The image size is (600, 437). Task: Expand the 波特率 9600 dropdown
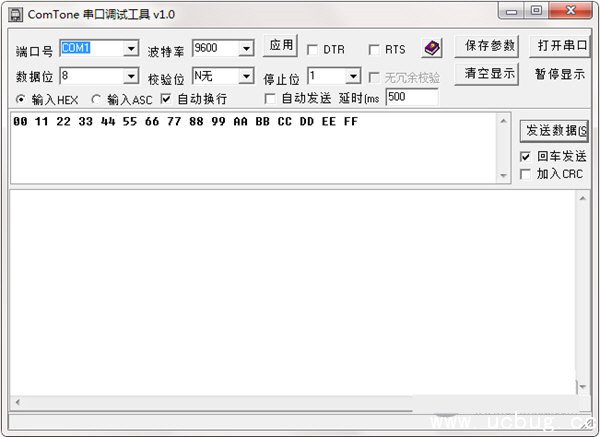click(x=245, y=49)
